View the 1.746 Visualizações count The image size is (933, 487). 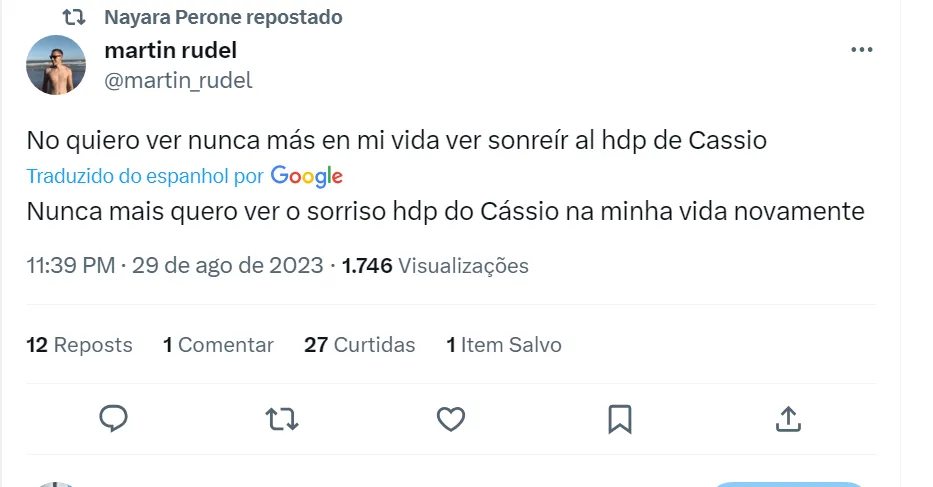click(x=435, y=266)
